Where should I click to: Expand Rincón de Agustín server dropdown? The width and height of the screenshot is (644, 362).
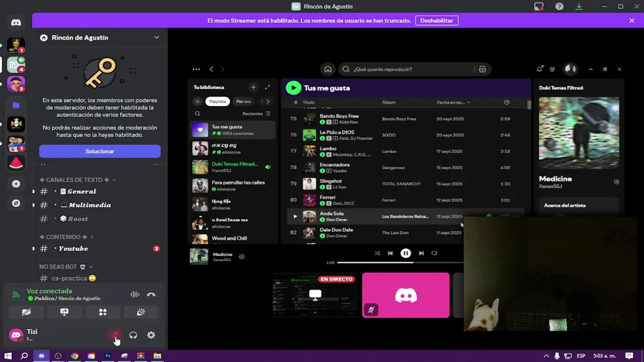(x=156, y=38)
